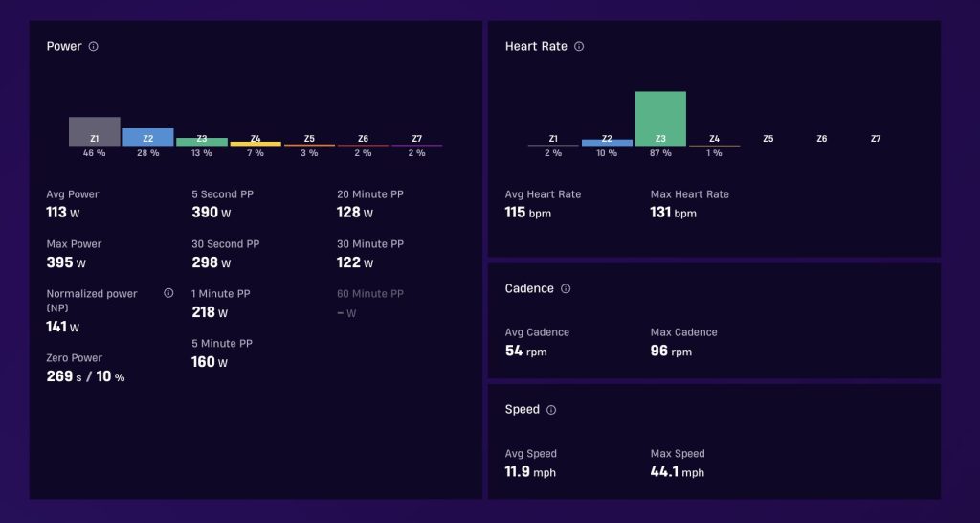Screen dimensions: 980x523
Task: Click the Heart Rate 87 % label
Action: 660,153
